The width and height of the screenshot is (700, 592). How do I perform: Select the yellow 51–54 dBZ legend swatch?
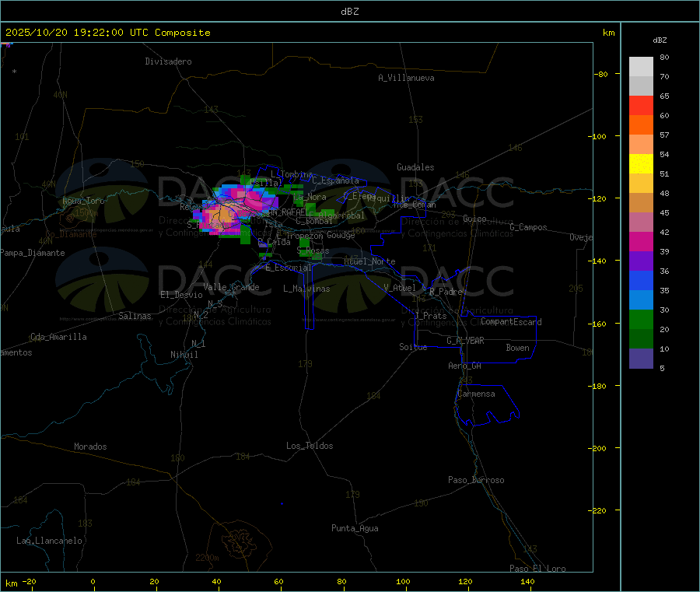(x=641, y=164)
